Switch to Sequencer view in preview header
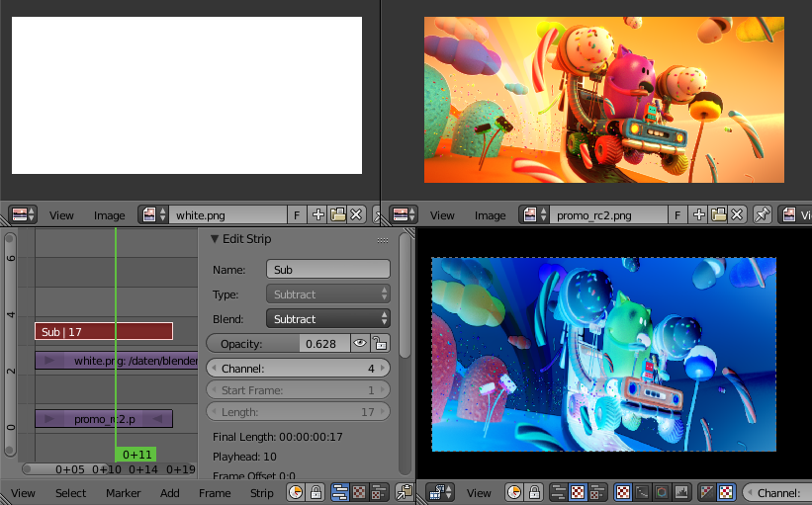Screen dimensions: 812x505 tap(558, 492)
